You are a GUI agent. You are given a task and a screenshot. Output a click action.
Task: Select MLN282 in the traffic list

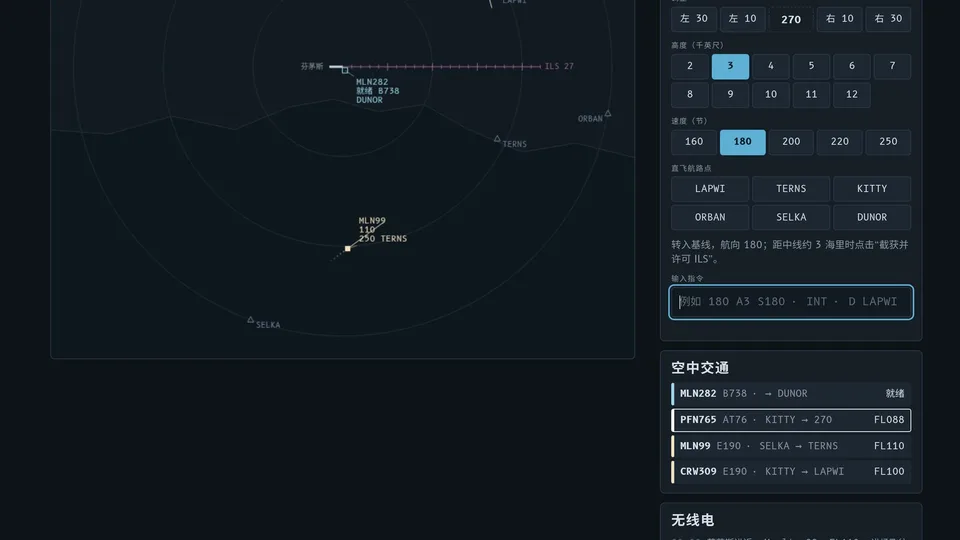(790, 394)
